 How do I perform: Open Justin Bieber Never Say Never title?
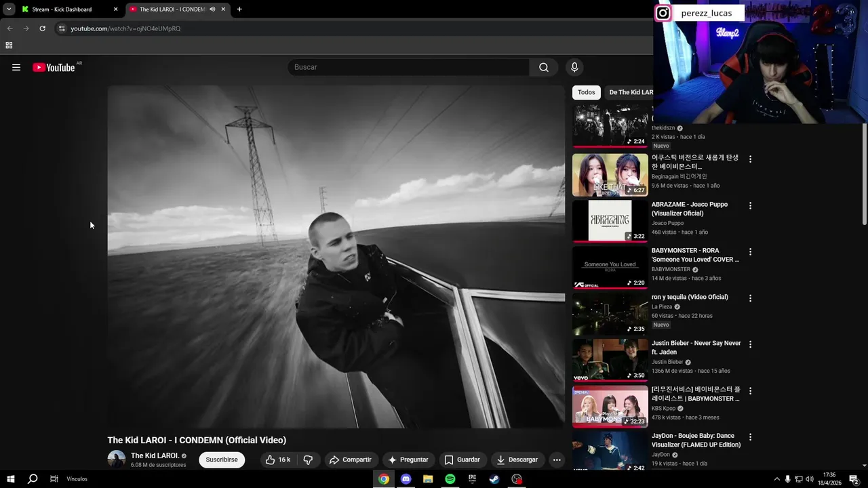[696, 348]
